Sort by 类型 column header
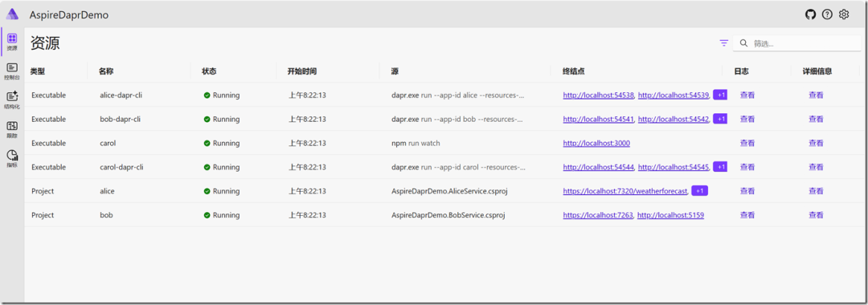Screen dimensions: 868x305 [x=38, y=71]
